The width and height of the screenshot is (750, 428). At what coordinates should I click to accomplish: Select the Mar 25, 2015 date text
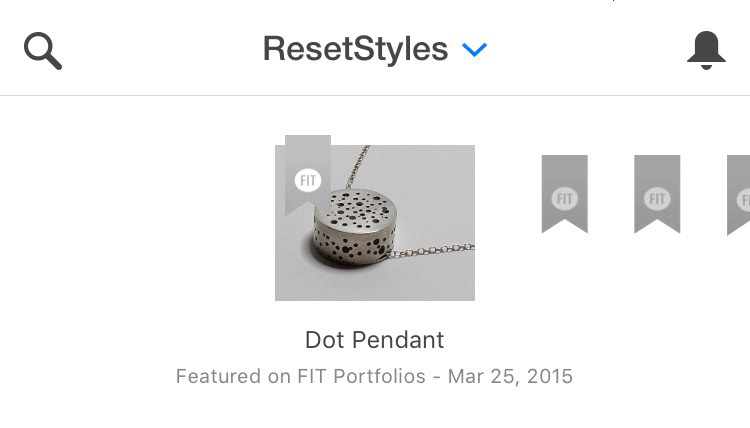(x=510, y=377)
